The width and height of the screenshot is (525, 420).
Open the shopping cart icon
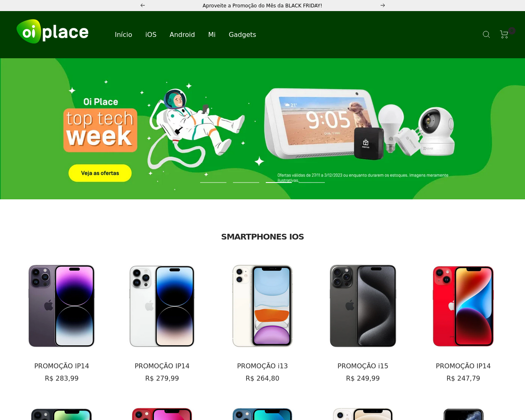(504, 34)
